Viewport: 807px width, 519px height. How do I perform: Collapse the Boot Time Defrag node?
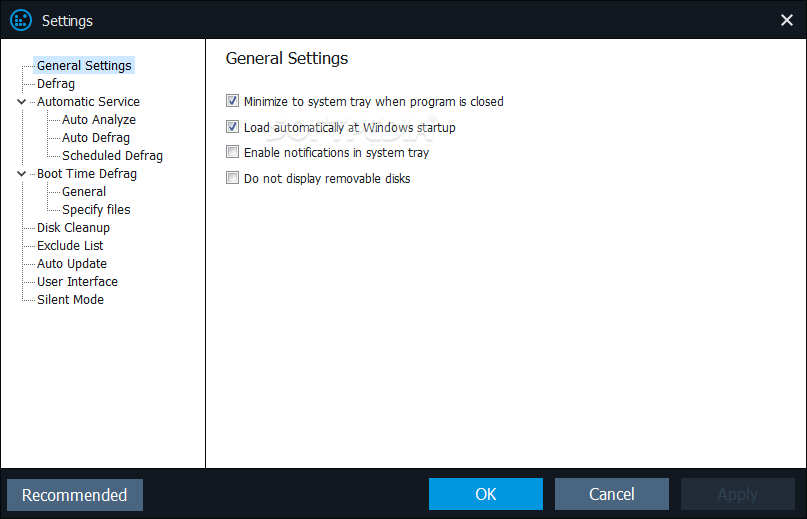pos(22,174)
